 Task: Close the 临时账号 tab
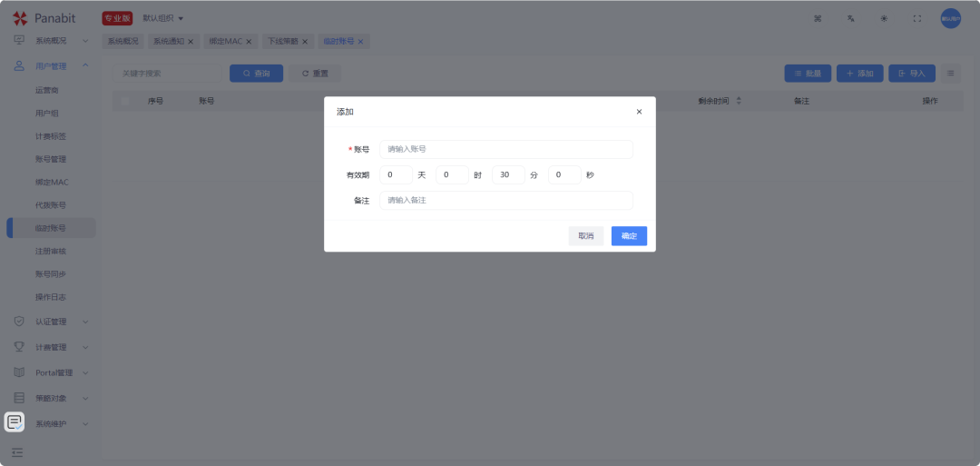[x=360, y=42]
